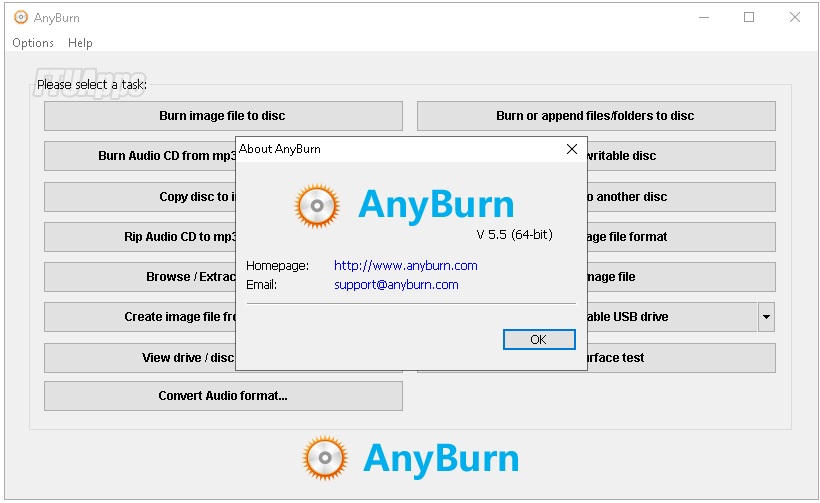Click the AnyBurn disc logo at window bottom

[x=326, y=458]
